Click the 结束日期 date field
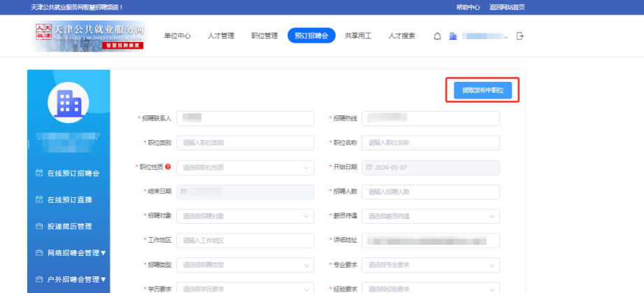This screenshot has width=644, height=293. pos(245,192)
